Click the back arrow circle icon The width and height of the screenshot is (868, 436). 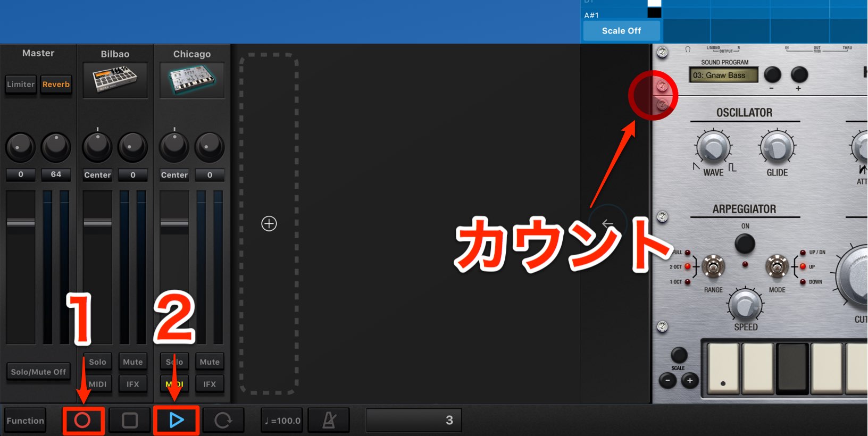tap(608, 224)
